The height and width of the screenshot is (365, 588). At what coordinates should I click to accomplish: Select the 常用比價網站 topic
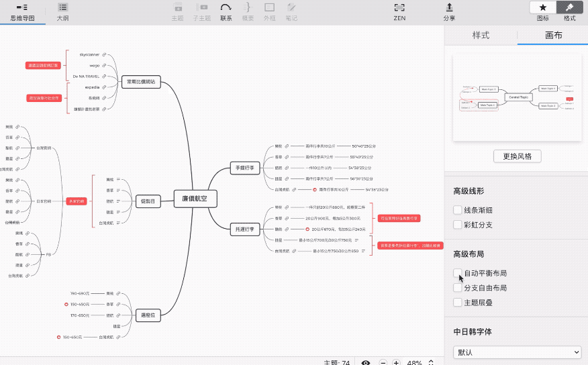141,82
